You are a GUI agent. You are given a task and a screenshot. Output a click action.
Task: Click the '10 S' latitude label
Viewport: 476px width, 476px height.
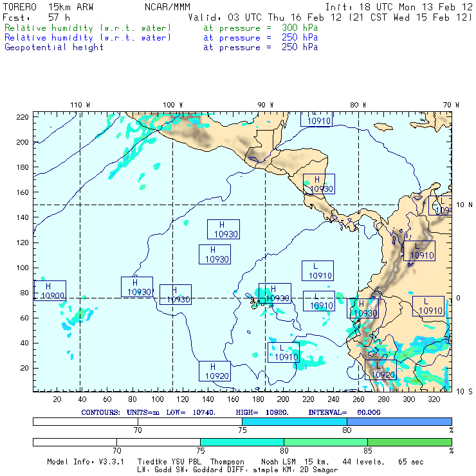[x=464, y=392]
